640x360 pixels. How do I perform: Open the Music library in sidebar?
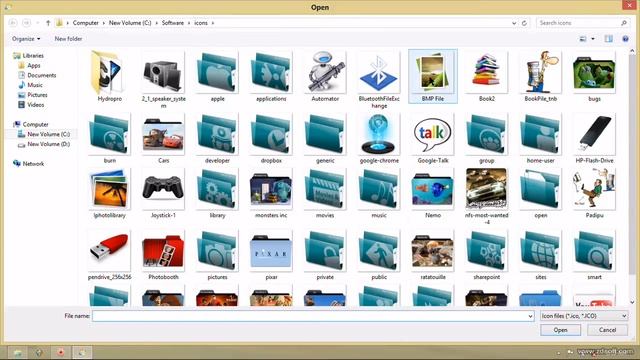pos(31,85)
